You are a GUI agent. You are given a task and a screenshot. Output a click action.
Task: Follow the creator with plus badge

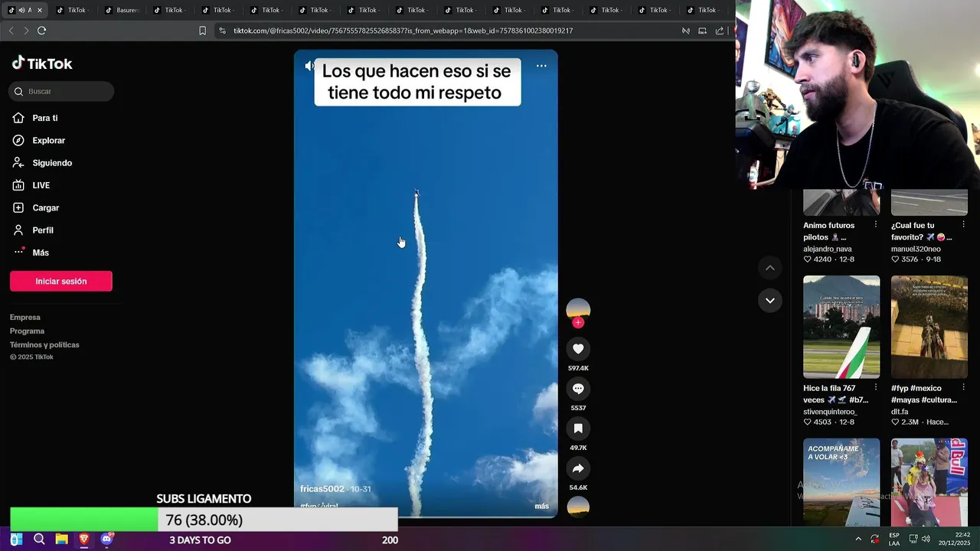pos(578,323)
